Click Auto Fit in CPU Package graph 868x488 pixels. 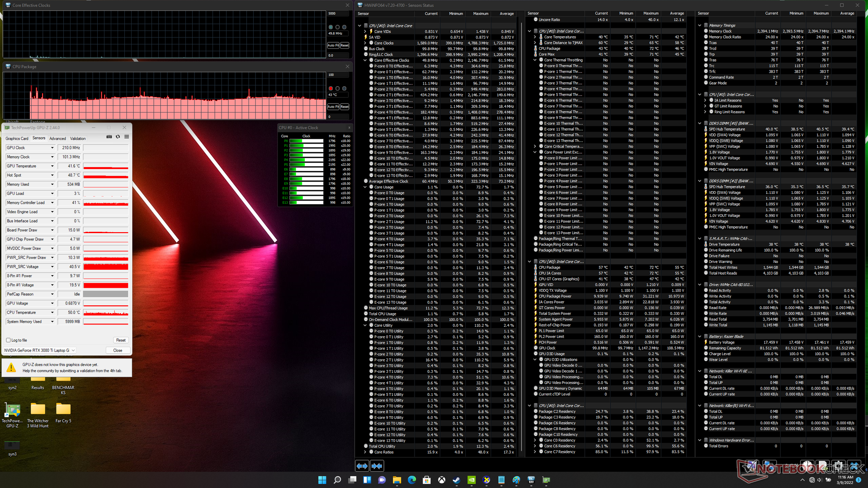[x=333, y=107]
